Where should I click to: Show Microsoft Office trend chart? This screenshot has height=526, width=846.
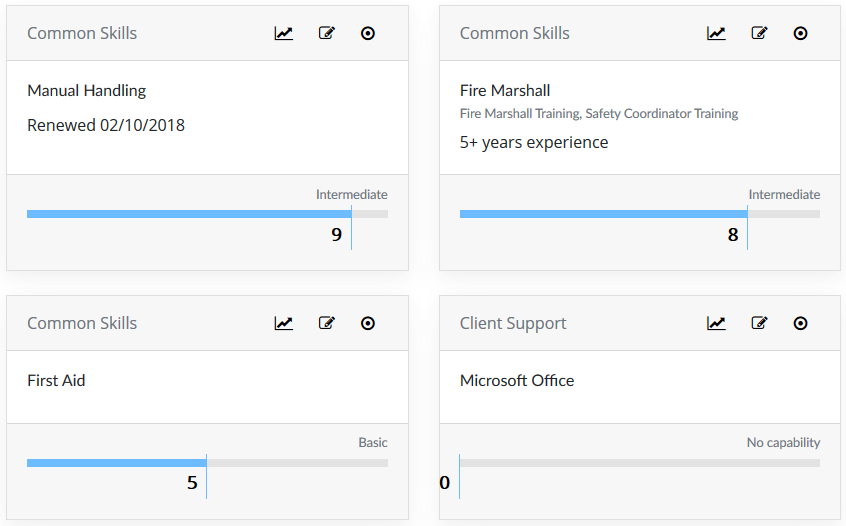point(716,323)
